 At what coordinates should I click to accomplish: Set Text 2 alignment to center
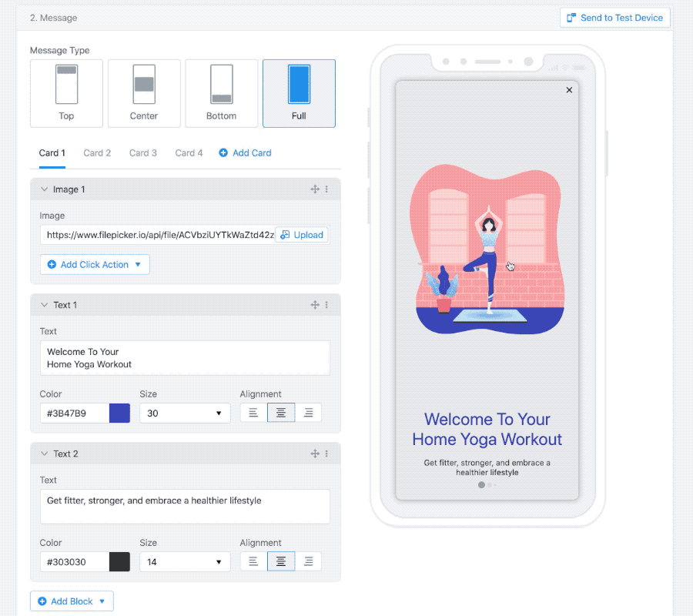281,561
